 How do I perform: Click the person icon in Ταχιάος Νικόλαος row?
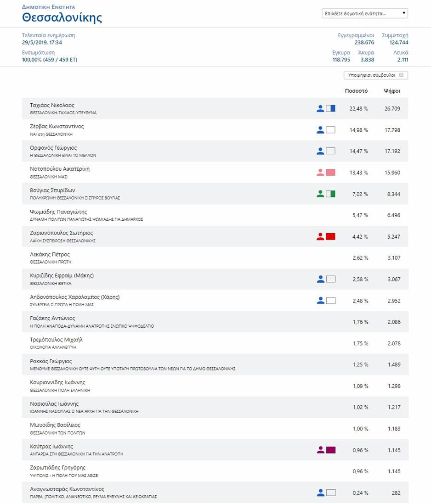point(320,109)
